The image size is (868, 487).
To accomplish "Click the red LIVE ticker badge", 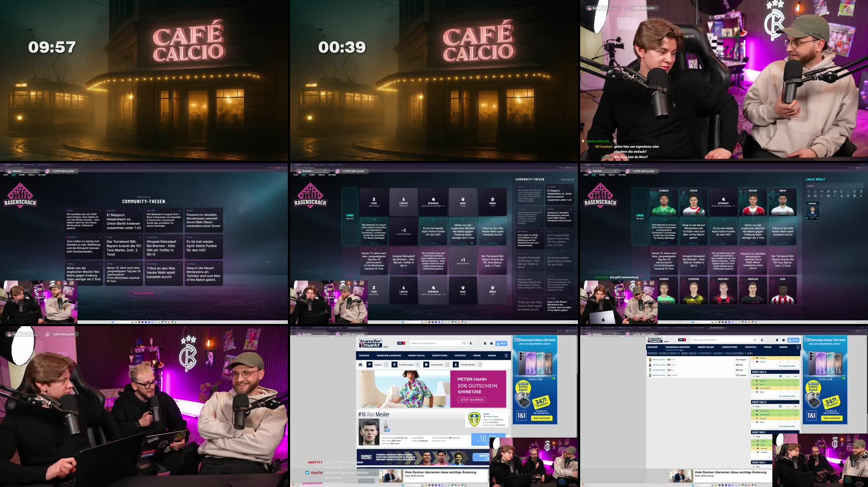I will (x=401, y=343).
